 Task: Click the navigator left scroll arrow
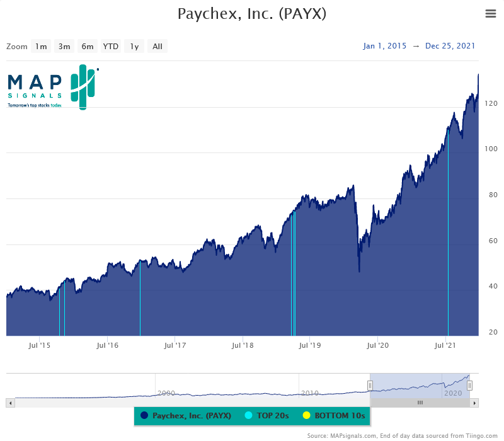10,403
